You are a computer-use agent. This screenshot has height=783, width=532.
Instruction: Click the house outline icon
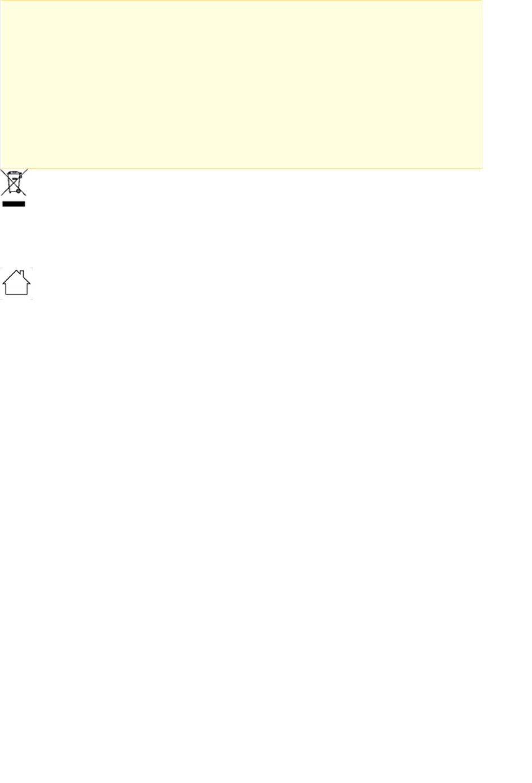coord(16,283)
